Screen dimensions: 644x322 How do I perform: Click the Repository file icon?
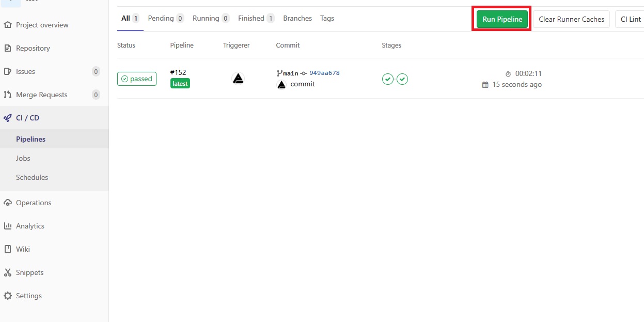coord(7,48)
